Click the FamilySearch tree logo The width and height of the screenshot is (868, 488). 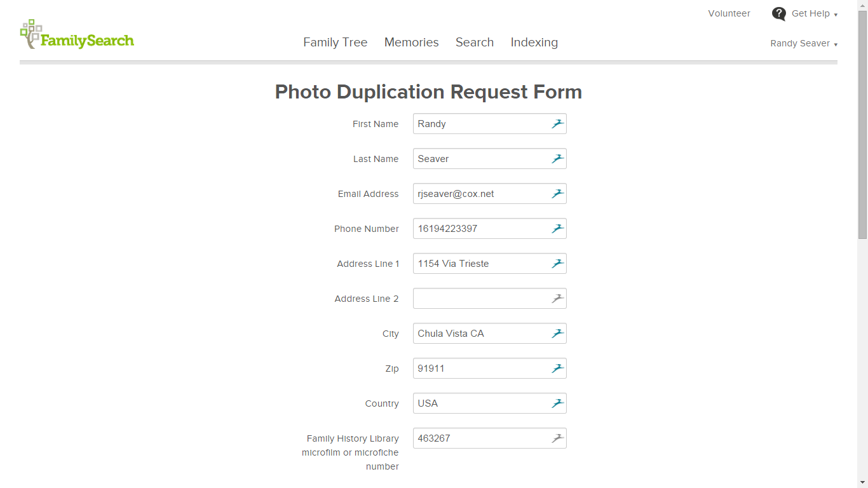[x=77, y=34]
